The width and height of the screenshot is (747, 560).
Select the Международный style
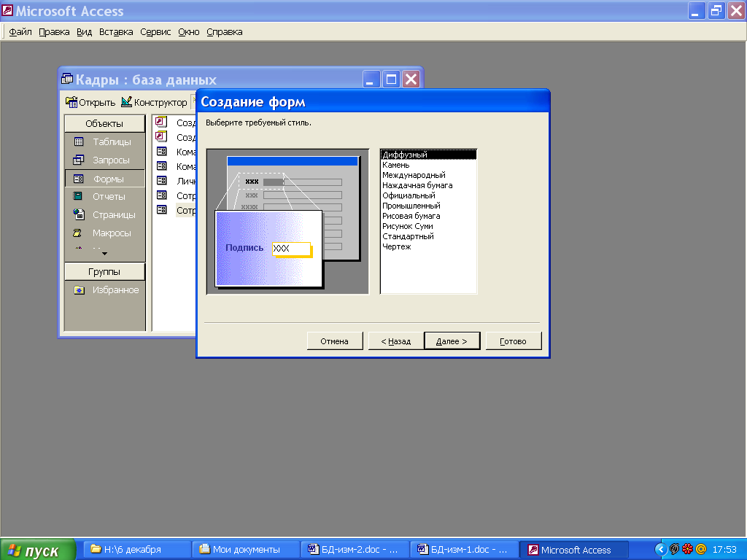tap(428, 175)
